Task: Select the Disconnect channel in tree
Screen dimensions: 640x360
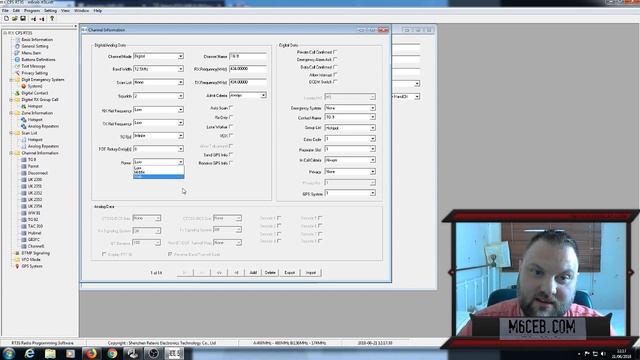Action: tap(38, 173)
